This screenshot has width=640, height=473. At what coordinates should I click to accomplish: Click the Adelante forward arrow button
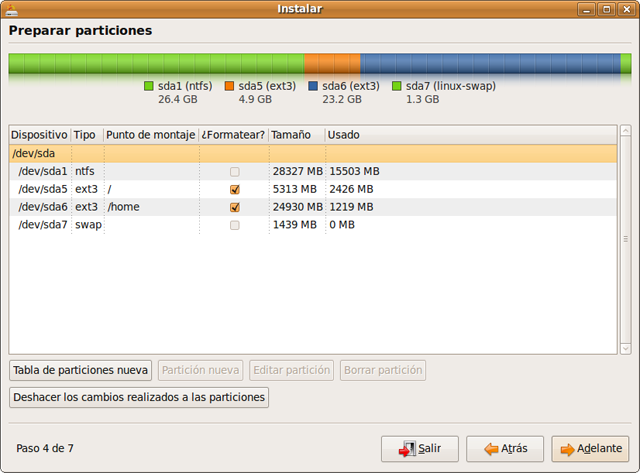click(591, 448)
